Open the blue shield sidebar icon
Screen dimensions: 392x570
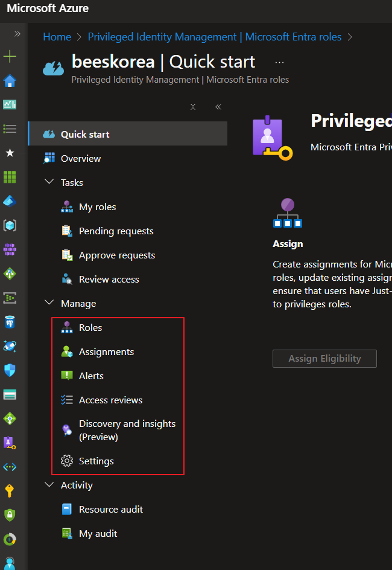(x=10, y=370)
